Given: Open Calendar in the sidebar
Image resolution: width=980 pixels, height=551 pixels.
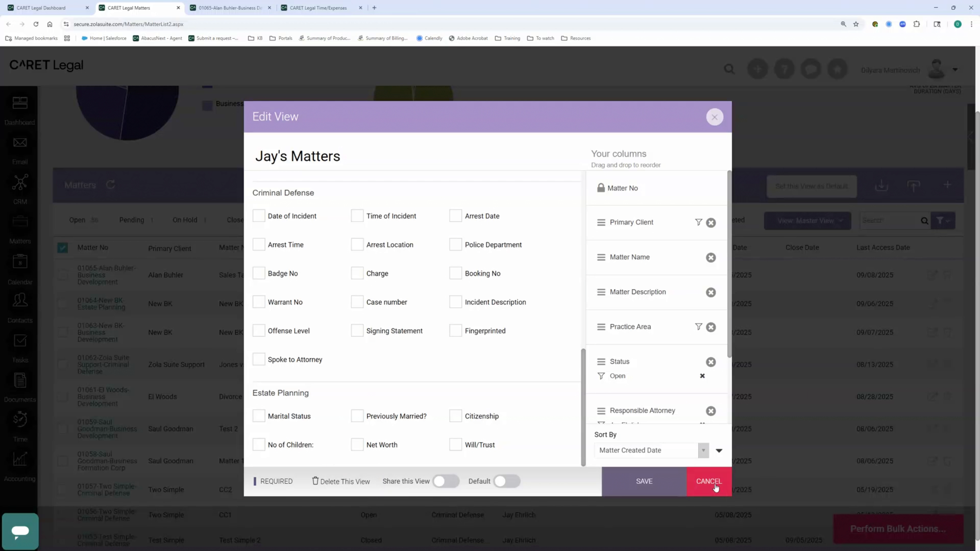Looking at the screenshot, I should click(20, 269).
